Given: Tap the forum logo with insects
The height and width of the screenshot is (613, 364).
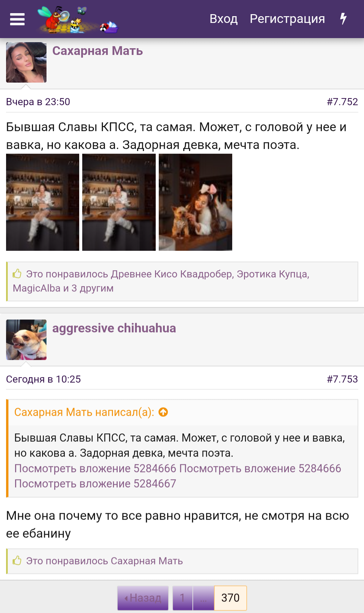Looking at the screenshot, I should 78,20.
